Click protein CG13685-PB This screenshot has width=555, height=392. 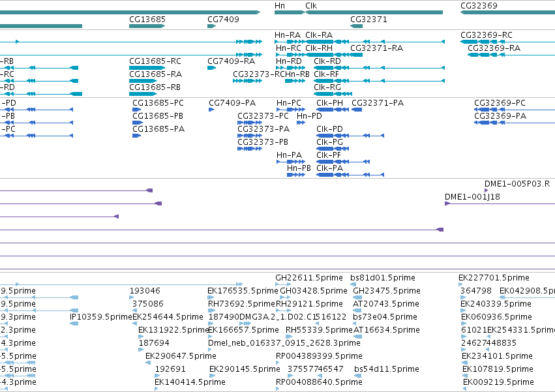click(158, 116)
